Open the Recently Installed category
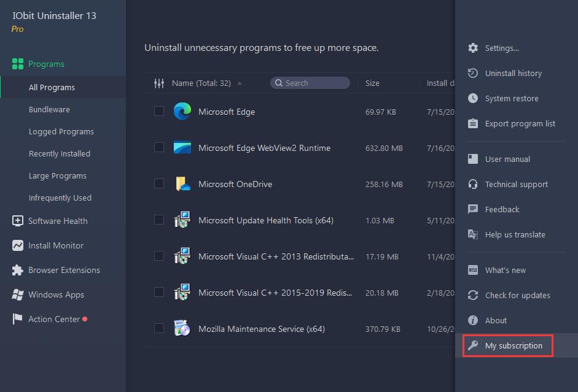Image resolution: width=578 pixels, height=392 pixels. point(60,153)
